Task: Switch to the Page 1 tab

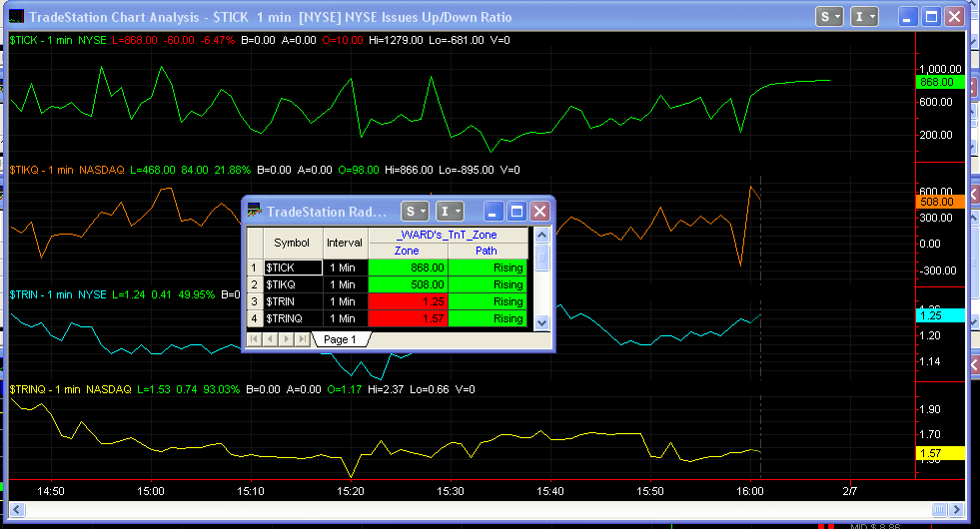Action: pyautogui.click(x=340, y=339)
